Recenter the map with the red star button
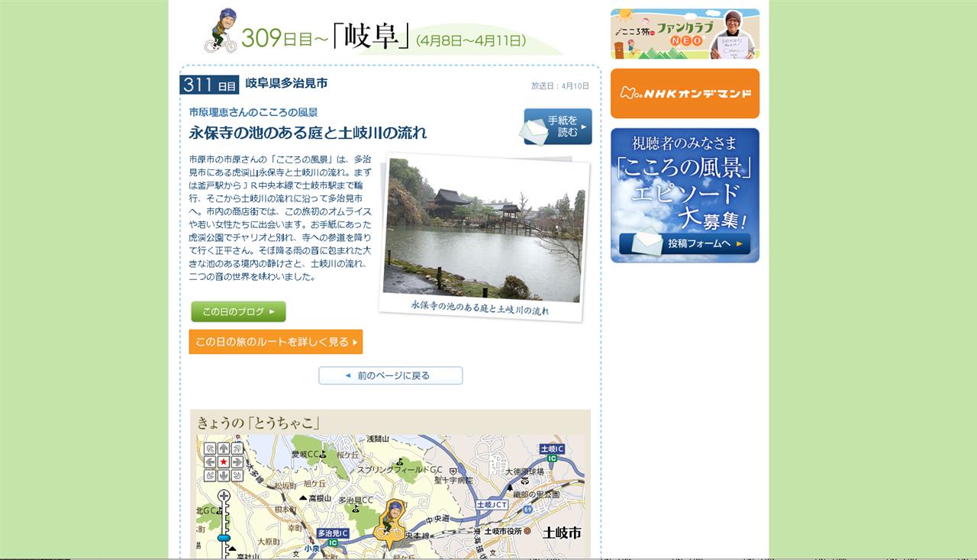Viewport: 977px width, 560px height. [224, 462]
